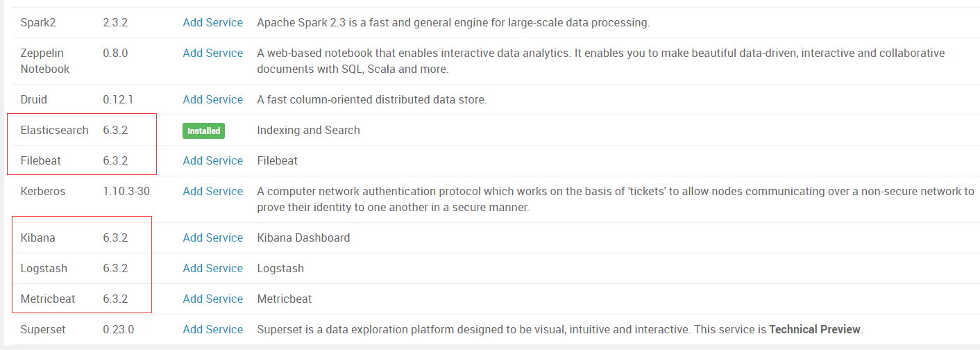The height and width of the screenshot is (350, 980).
Task: Select the Kibana service name
Action: pos(38,237)
